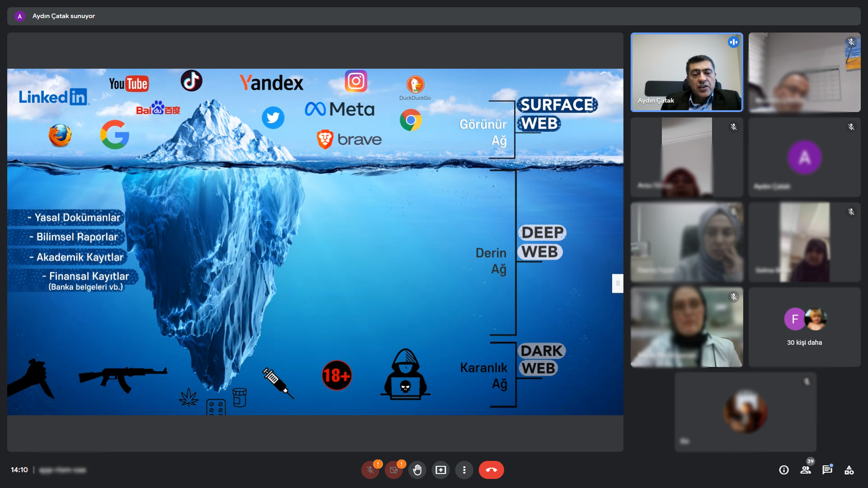Click 'DEEP WEB' label on slide
The height and width of the screenshot is (488, 868).
(x=542, y=242)
